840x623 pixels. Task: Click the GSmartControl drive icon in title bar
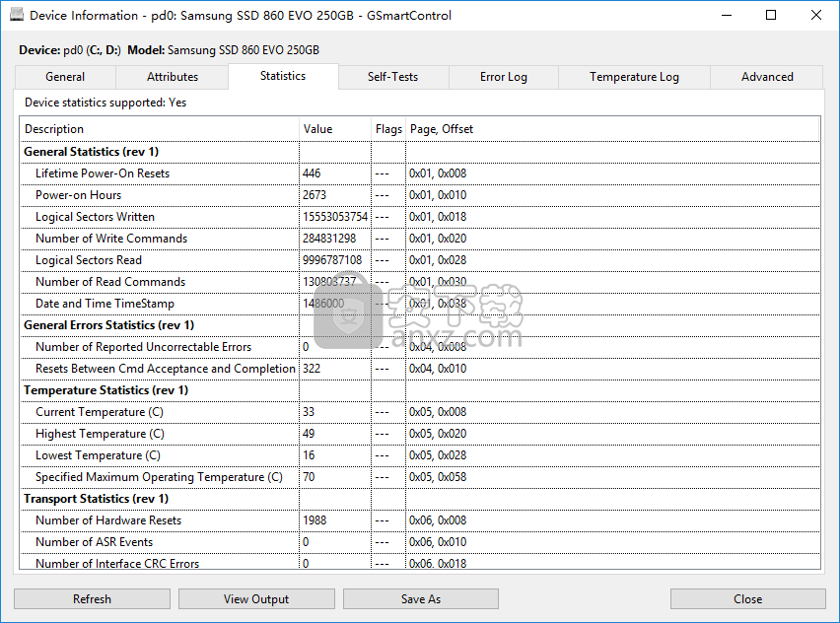[x=17, y=15]
